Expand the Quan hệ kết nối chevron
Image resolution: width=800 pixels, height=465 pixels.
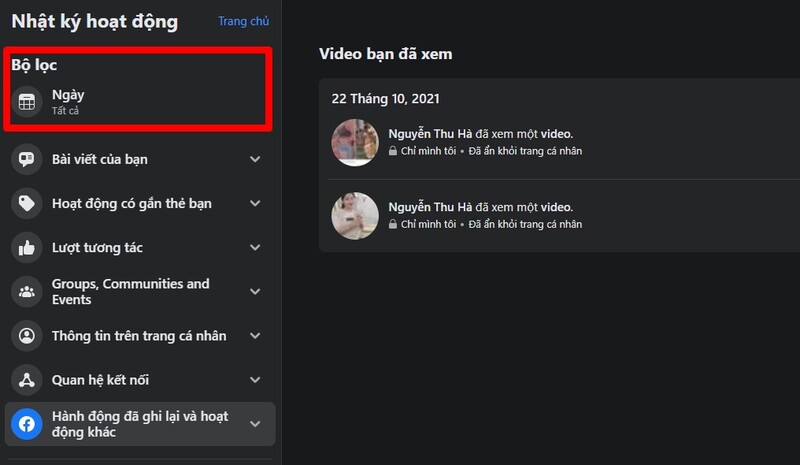[x=255, y=380]
